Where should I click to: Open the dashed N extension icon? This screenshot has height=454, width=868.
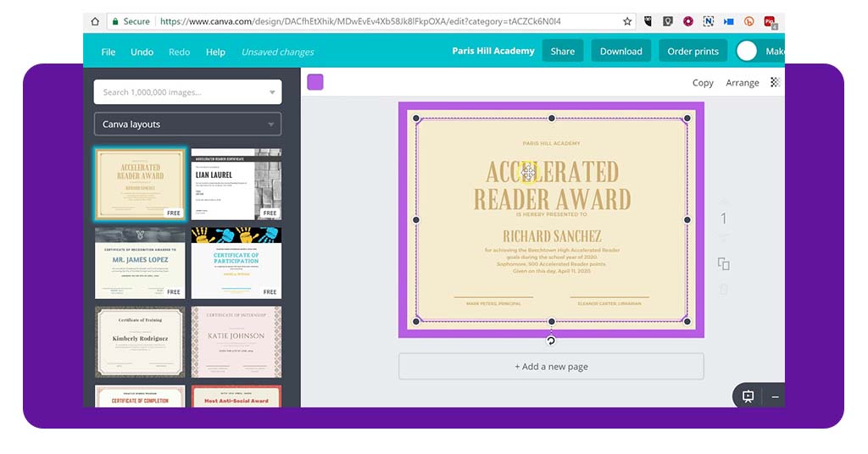tap(708, 21)
